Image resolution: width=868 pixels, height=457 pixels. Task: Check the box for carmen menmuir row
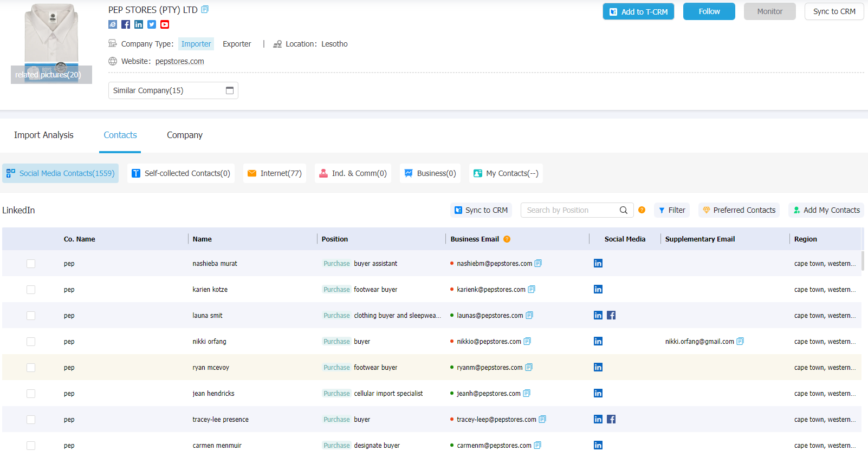coord(31,446)
